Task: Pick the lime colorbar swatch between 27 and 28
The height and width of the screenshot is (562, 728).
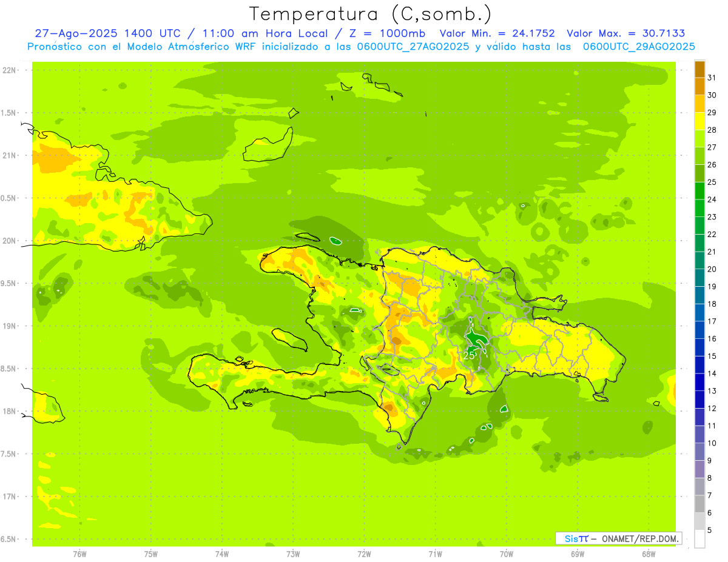Action: coord(699,138)
